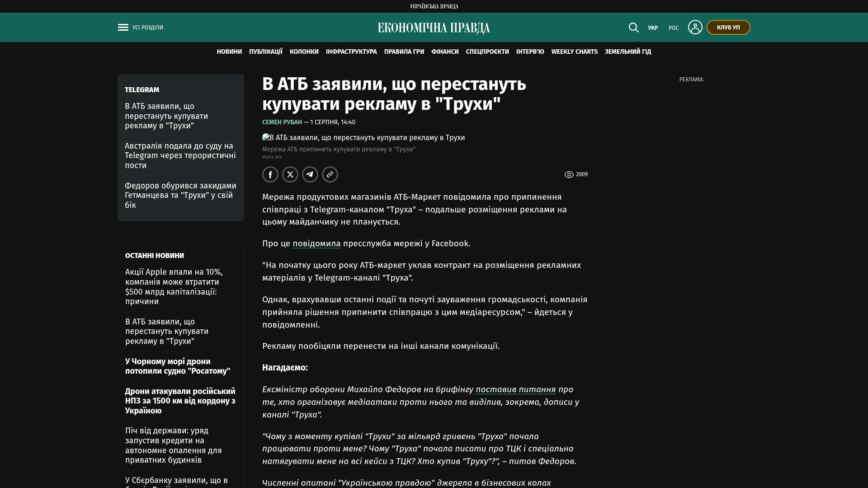The height and width of the screenshot is (488, 868).
Task: Open the drones attacked Russian НПЗ story
Action: point(180,401)
